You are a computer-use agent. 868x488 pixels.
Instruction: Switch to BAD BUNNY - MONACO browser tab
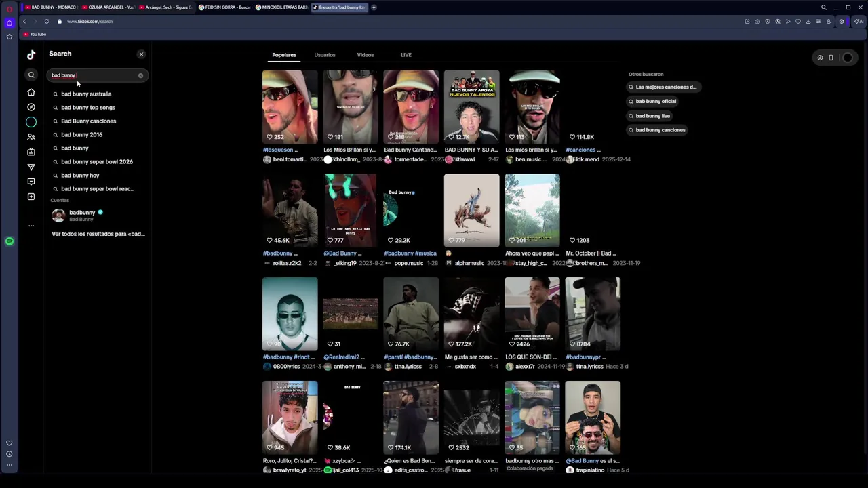pos(51,7)
